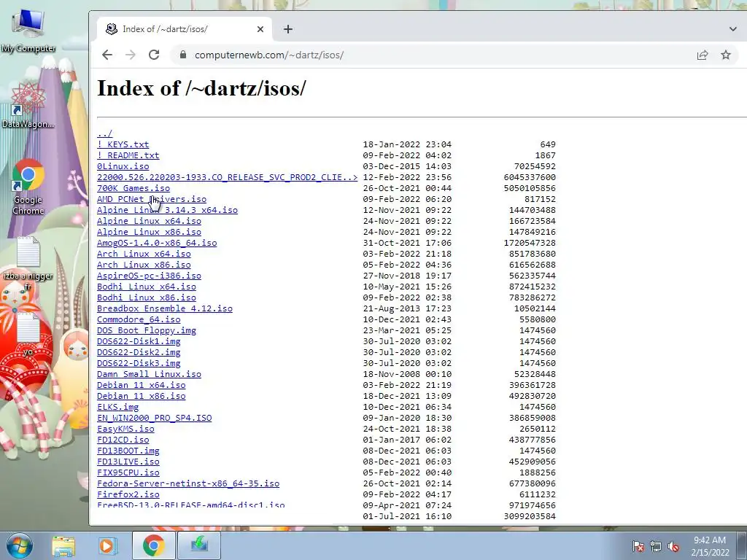
Task: Download the 'ELKS.img' file
Action: pyautogui.click(x=117, y=407)
